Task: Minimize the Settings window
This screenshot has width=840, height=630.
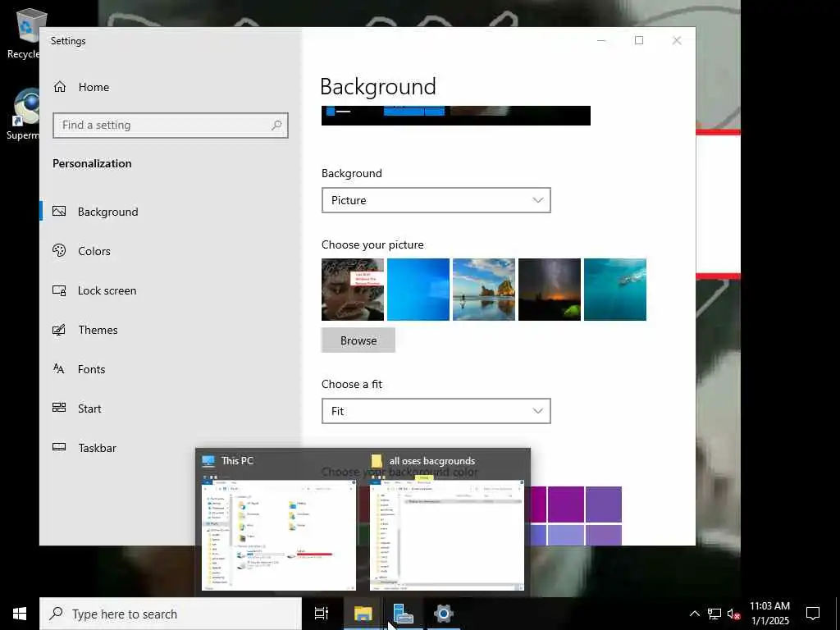Action: point(601,41)
